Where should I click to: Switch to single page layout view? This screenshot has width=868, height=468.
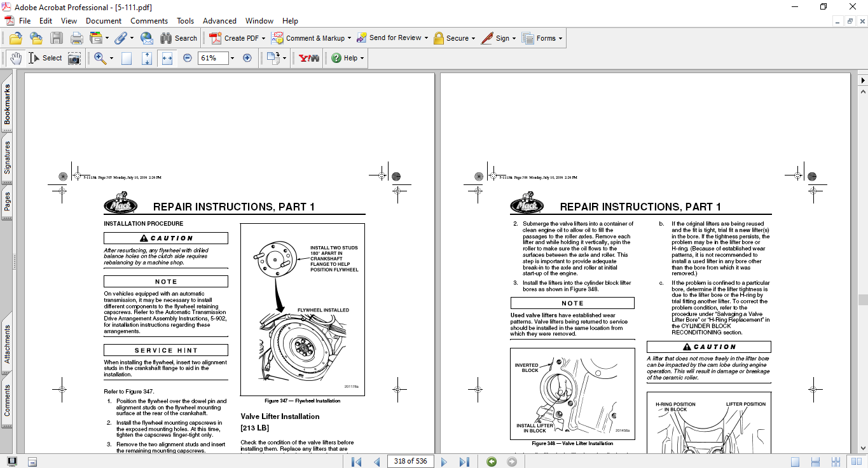(795, 462)
